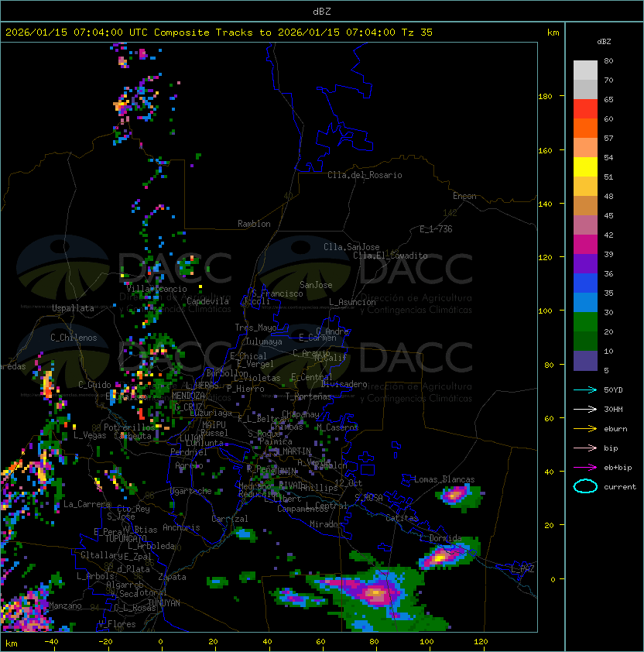Click the MENDOZA city label

[x=188, y=396]
